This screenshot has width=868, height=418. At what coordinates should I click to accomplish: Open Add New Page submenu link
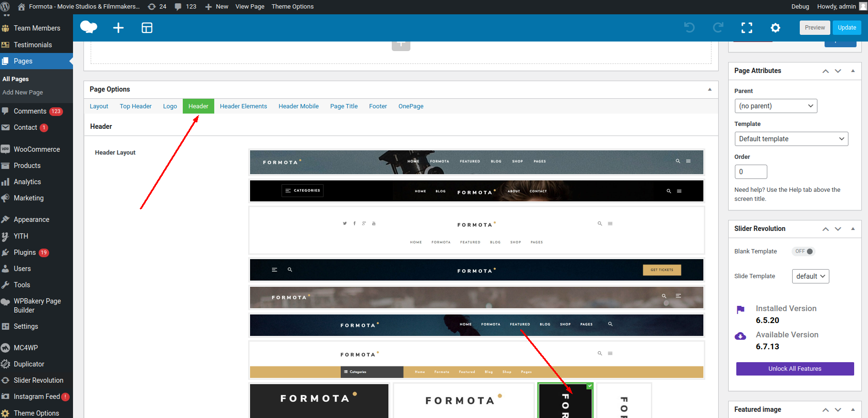[x=23, y=93]
